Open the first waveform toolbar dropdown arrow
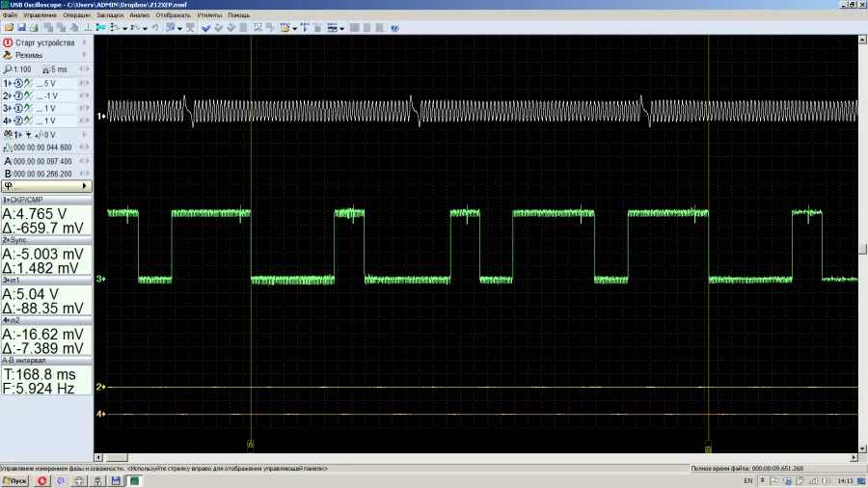Viewport: 868px width, 488px height. (x=125, y=28)
